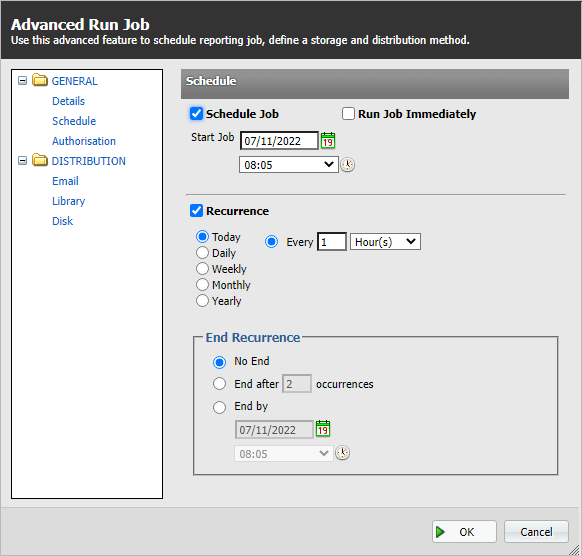Viewport: 582px width, 556px height.
Task: Go to the Email distribution section
Action: (x=65, y=181)
